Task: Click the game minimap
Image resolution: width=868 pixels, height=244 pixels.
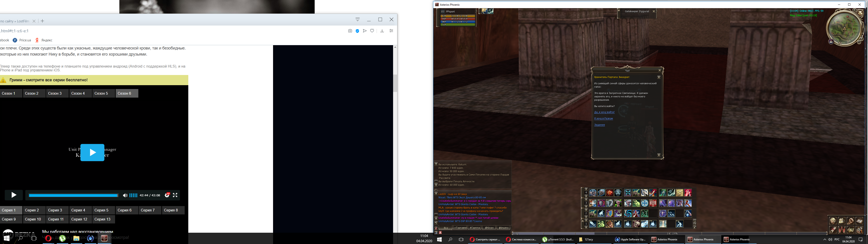Action: (844, 28)
